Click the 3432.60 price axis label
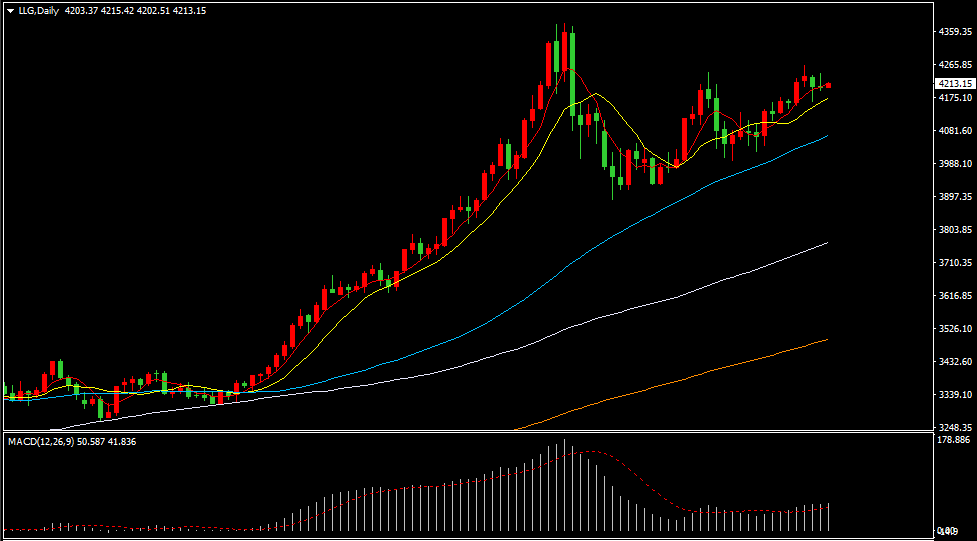The width and height of the screenshot is (977, 541). click(x=955, y=361)
